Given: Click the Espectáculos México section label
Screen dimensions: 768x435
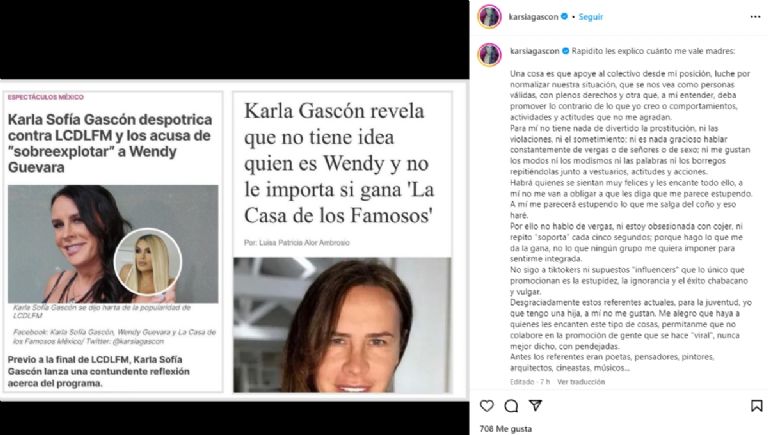Looking at the screenshot, I should coord(46,97).
